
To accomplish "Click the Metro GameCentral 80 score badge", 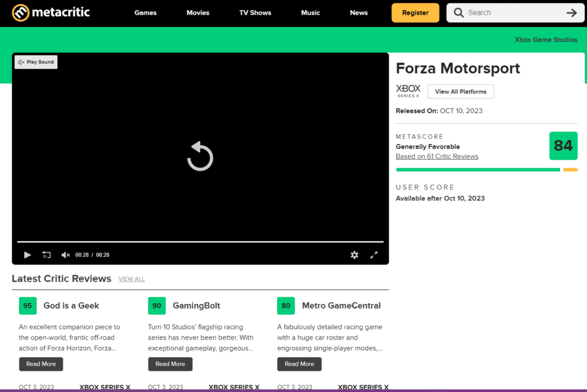I will 286,305.
